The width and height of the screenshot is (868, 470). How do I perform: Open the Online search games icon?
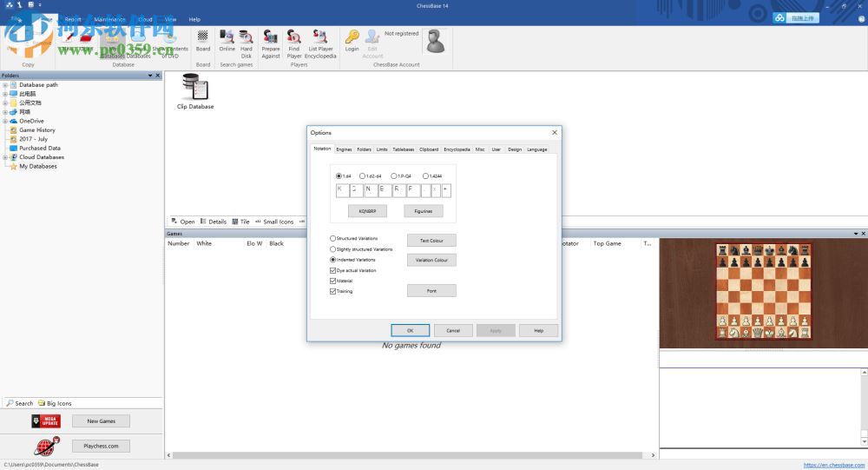pos(227,41)
